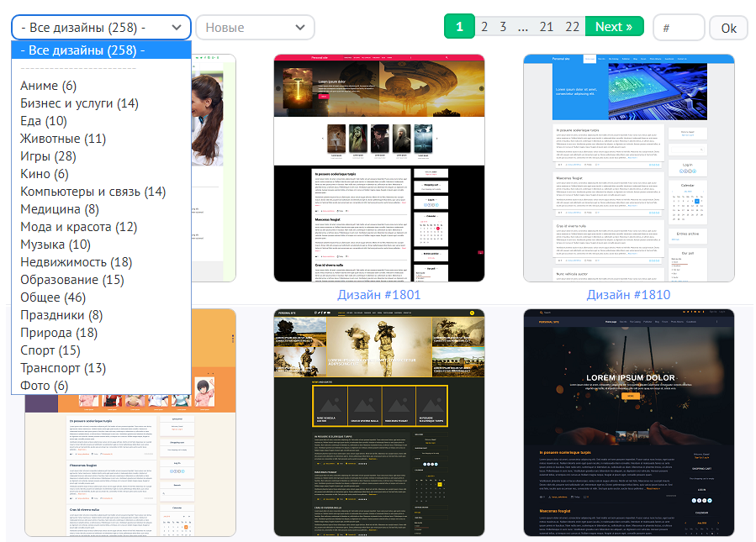Click the green «Next »» button
This screenshot has height=542, width=756.
[614, 27]
